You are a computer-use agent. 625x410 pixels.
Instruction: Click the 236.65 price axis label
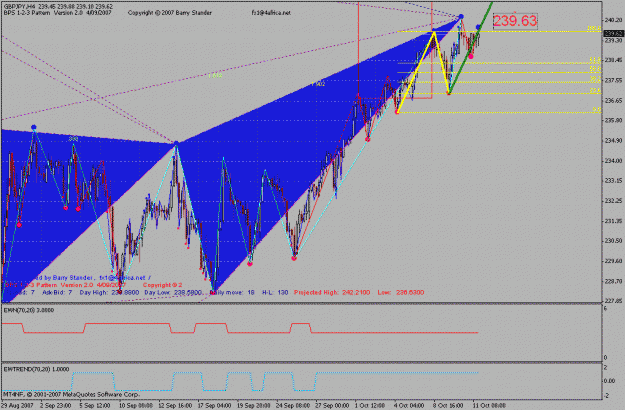click(x=613, y=100)
